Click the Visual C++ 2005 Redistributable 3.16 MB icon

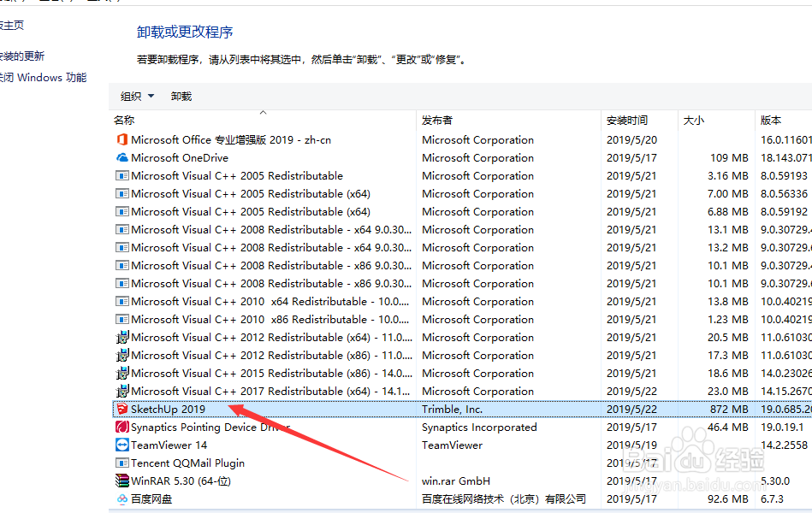tap(122, 175)
